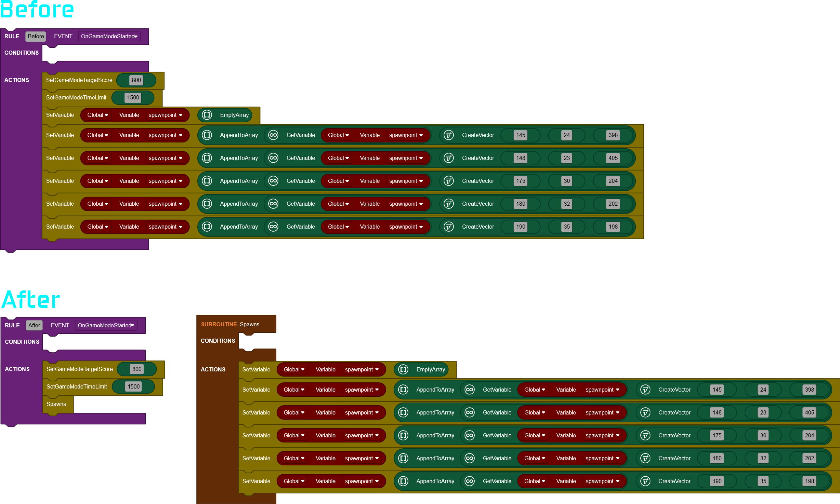Click the SetGameModeTargetScore block in the Before rule
The width and height of the screenshot is (840, 504).
click(79, 80)
